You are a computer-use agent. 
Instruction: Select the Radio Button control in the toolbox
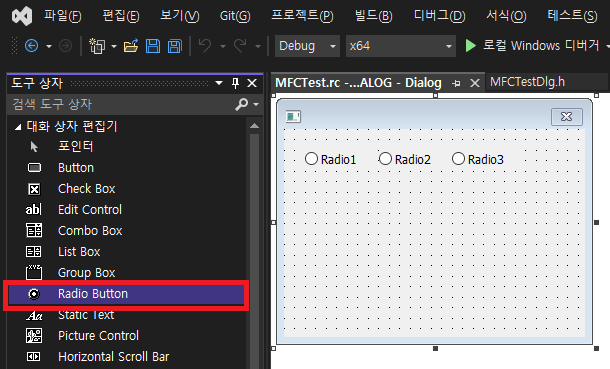click(x=126, y=294)
